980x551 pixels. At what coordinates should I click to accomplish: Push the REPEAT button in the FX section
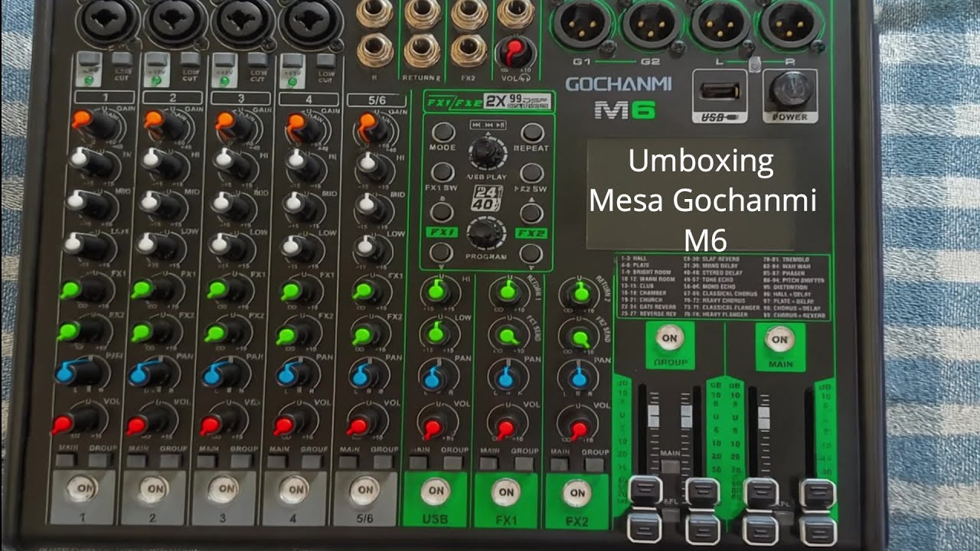click(x=531, y=132)
